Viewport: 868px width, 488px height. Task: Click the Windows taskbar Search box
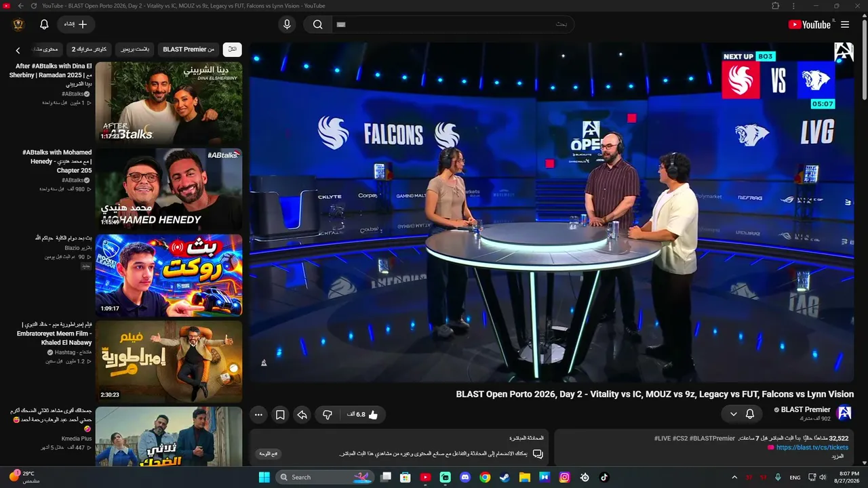point(325,477)
